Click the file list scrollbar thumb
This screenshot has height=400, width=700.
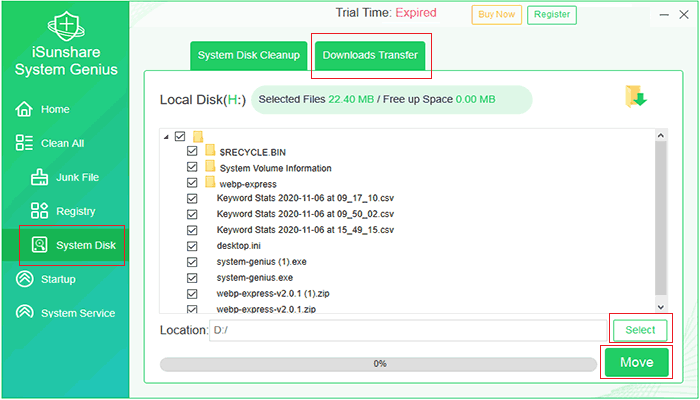(x=661, y=218)
